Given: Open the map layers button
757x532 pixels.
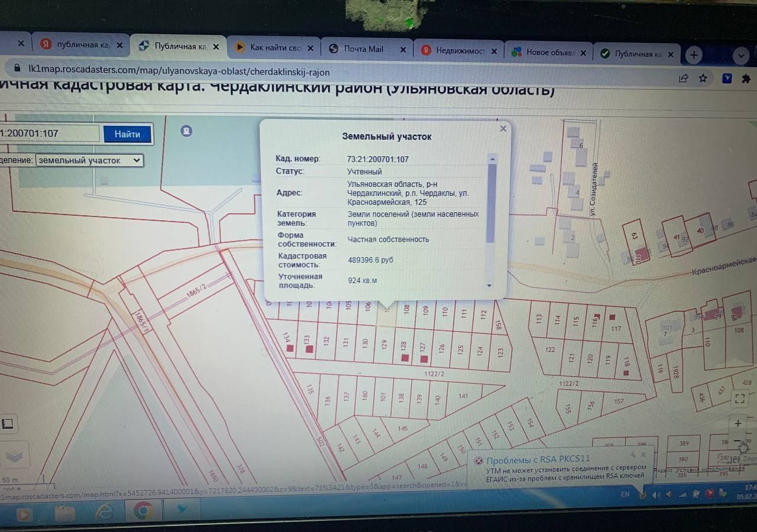Looking at the screenshot, I should [x=14, y=456].
